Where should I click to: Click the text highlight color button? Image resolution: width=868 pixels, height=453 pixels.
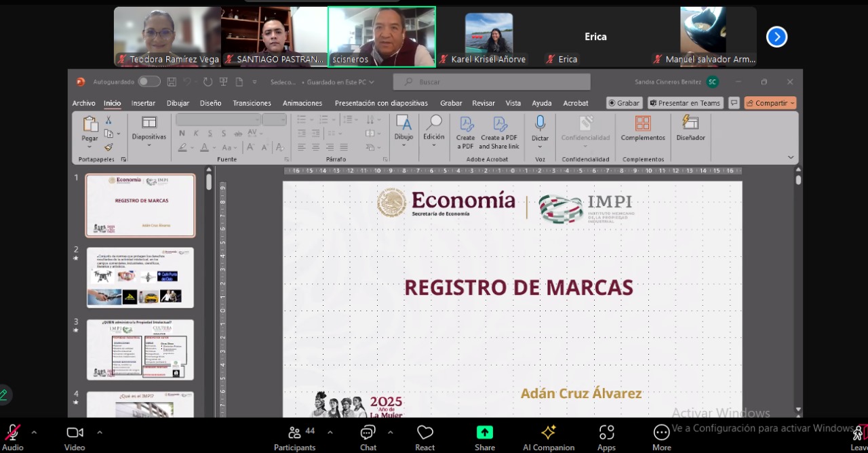(182, 147)
